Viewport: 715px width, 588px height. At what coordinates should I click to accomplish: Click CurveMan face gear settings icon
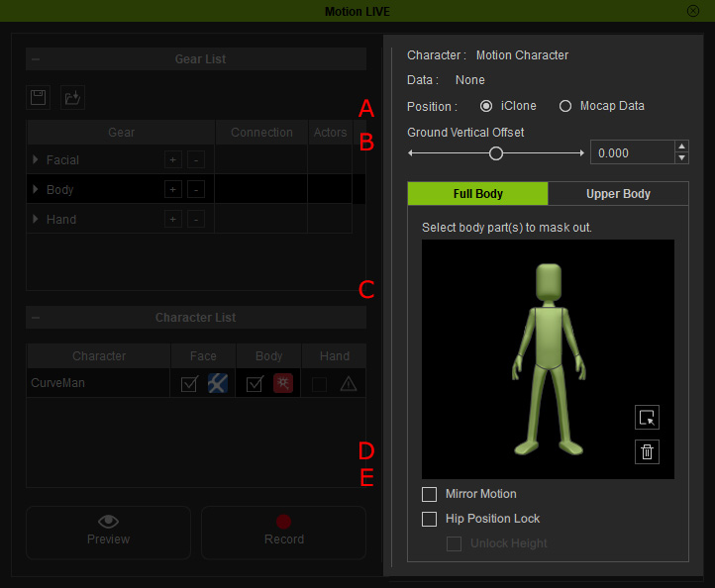217,383
